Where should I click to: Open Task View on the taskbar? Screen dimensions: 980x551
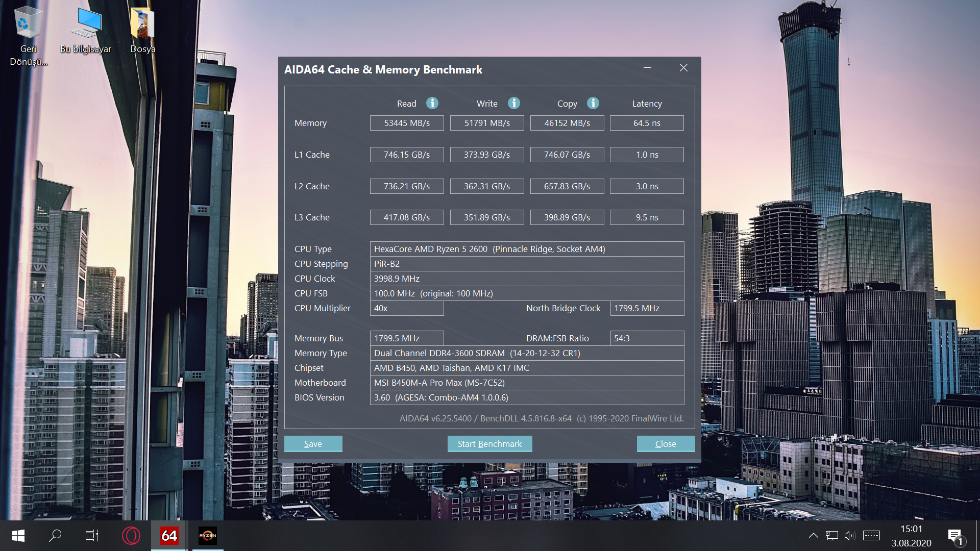[92, 536]
